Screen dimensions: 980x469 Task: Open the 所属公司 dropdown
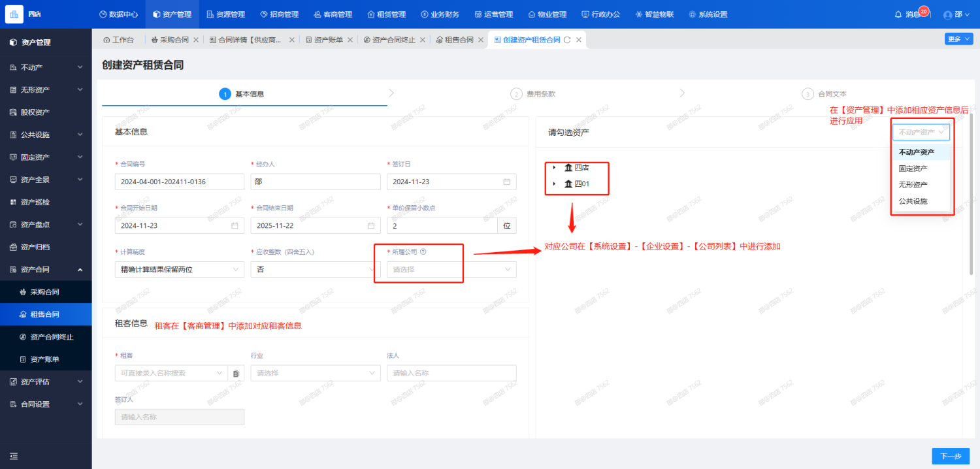pyautogui.click(x=451, y=269)
